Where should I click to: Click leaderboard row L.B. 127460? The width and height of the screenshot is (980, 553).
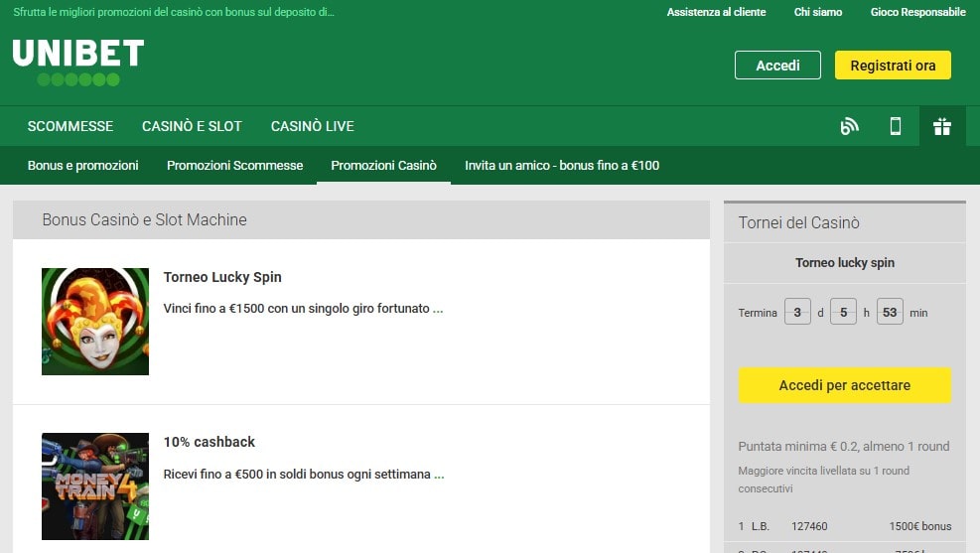844,526
